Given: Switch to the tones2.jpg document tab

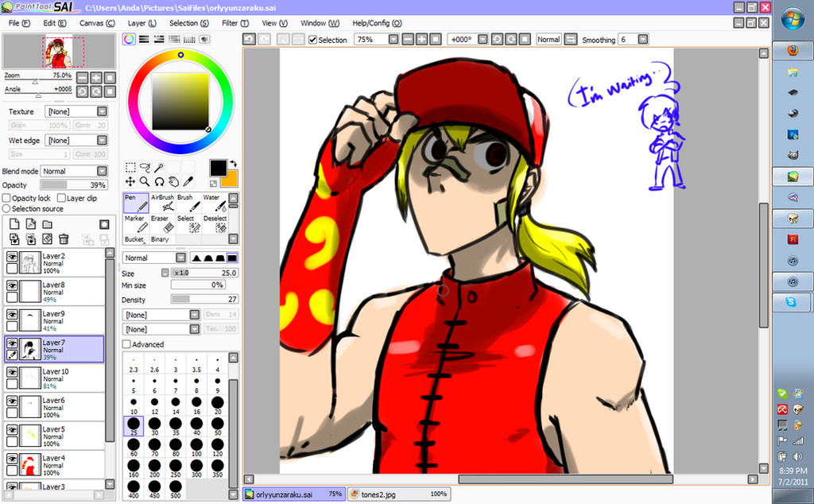Looking at the screenshot, I should tap(398, 494).
